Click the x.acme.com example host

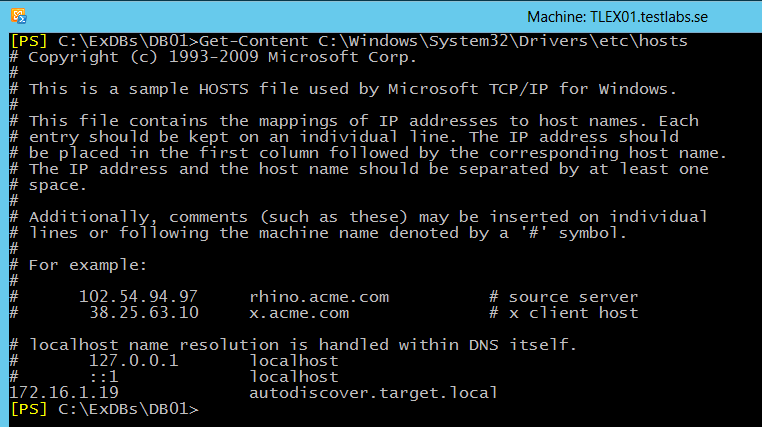[299, 312]
